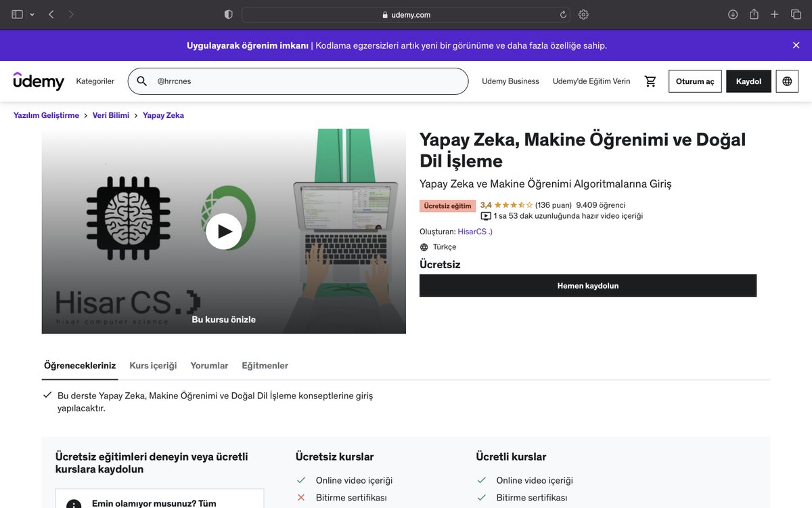Switch to Kurs içeriği tab
This screenshot has height=508, width=812.
pos(153,366)
